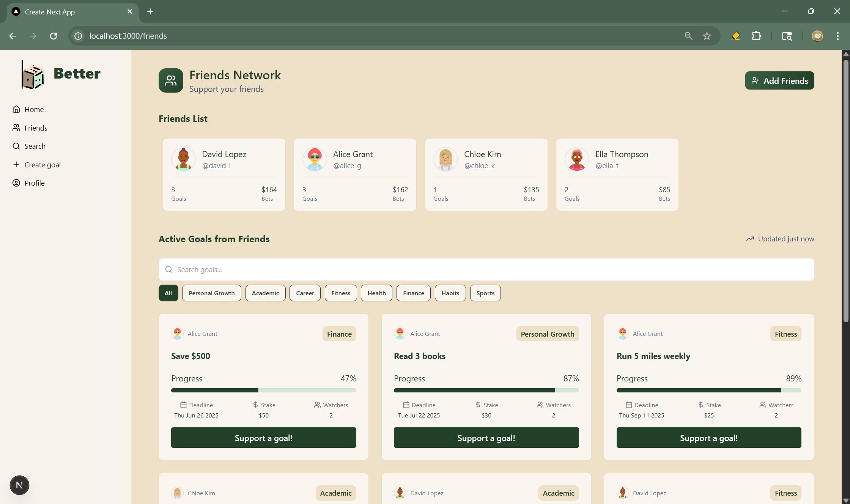Toggle the Personal Growth filter chip

pyautogui.click(x=211, y=293)
